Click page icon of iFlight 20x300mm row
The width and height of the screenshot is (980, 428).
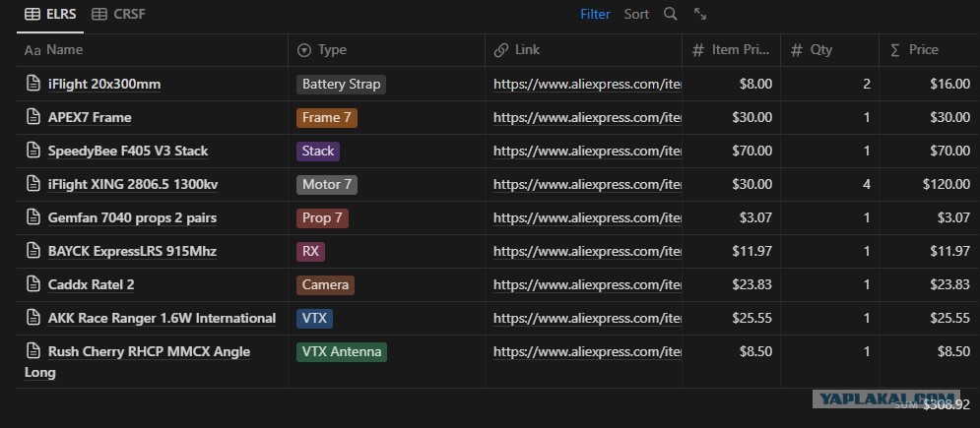click(x=33, y=84)
